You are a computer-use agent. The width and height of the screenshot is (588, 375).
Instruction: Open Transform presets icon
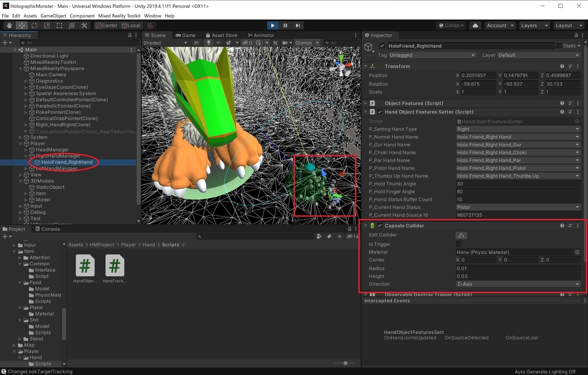click(570, 66)
